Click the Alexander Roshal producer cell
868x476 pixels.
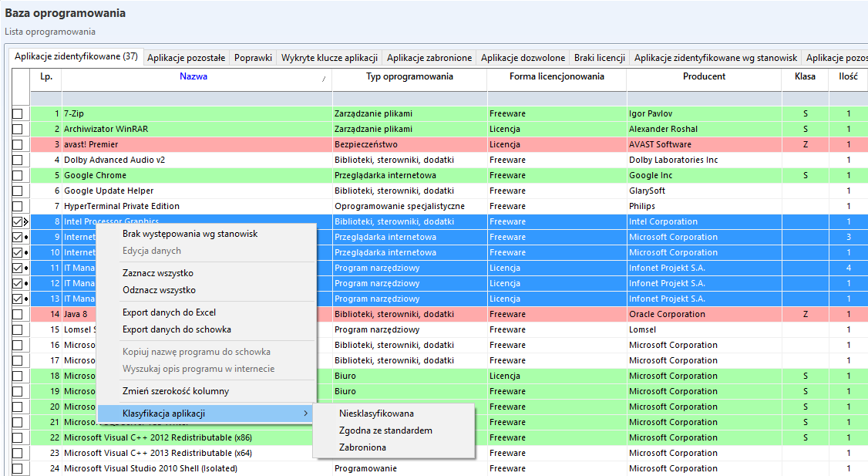[704, 129]
